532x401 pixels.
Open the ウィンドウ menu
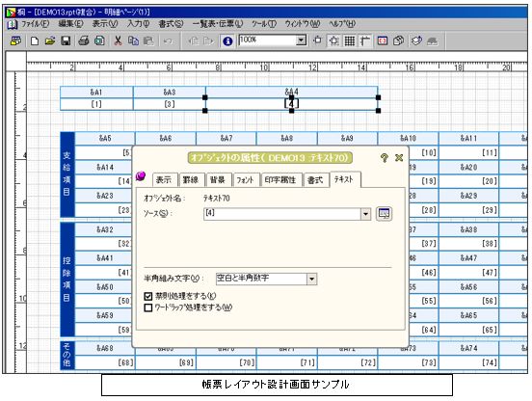303,24
